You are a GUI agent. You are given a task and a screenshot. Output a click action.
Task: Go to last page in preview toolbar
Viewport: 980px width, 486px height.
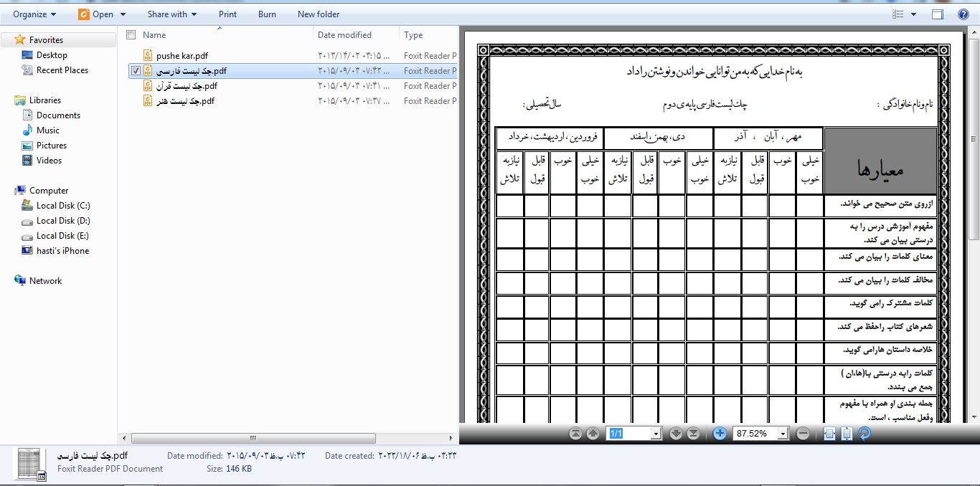point(693,434)
